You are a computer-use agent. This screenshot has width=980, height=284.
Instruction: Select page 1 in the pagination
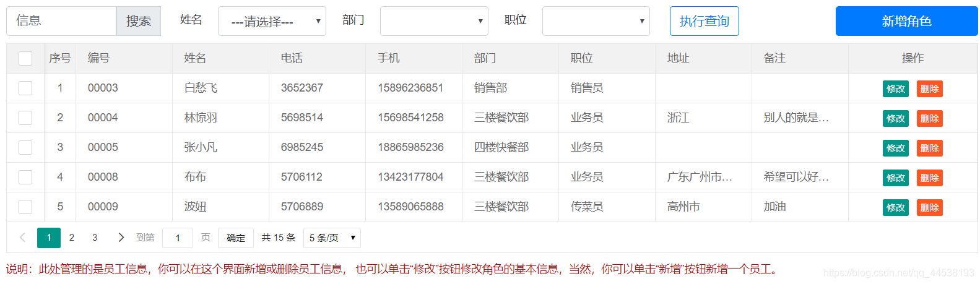click(x=49, y=238)
